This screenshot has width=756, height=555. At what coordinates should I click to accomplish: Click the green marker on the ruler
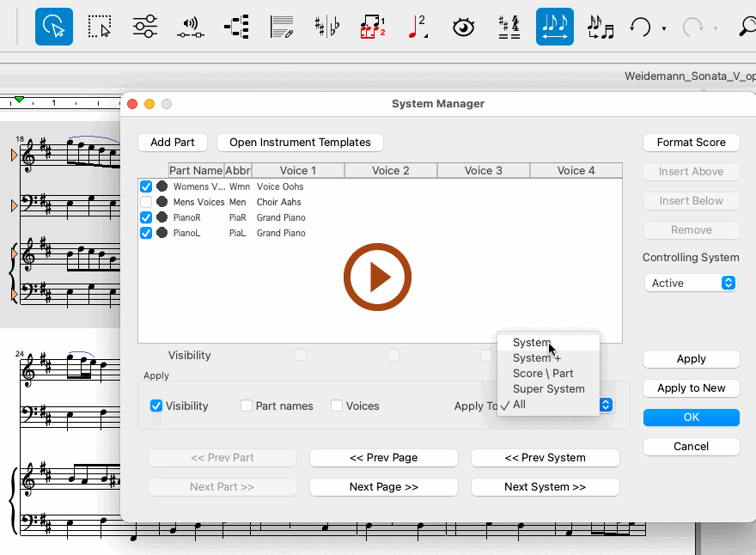(x=19, y=100)
